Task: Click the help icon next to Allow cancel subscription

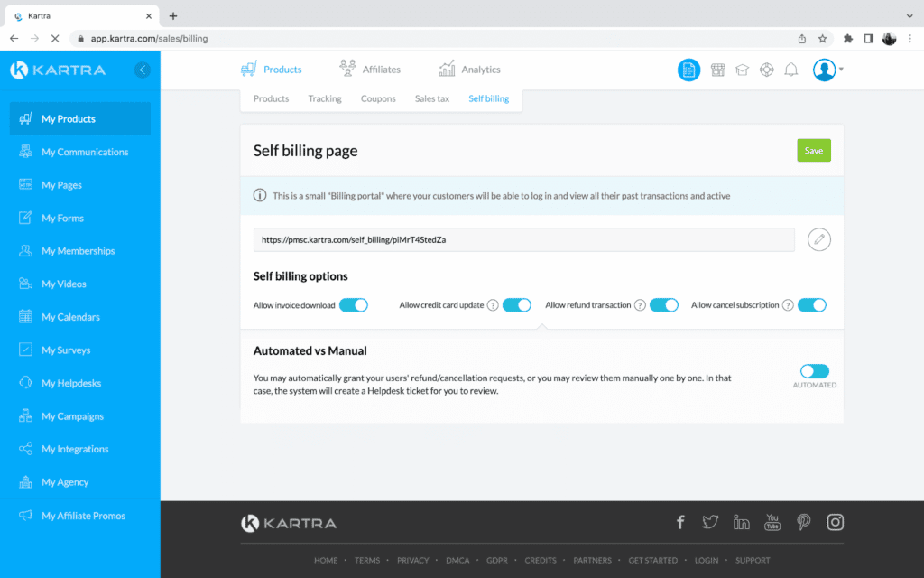Action: (787, 305)
